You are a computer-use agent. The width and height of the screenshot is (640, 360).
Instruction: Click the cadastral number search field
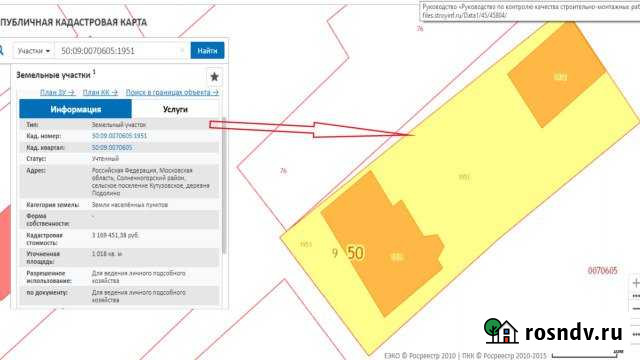(x=122, y=51)
